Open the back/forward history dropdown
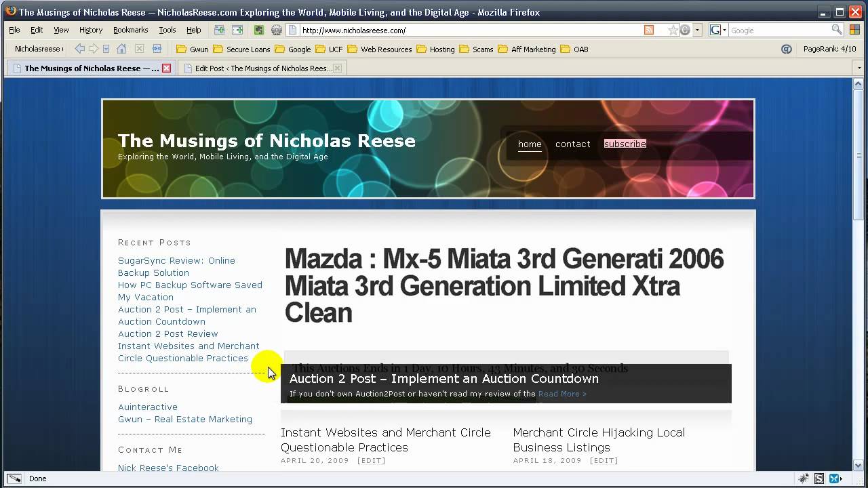Screen dimensions: 868x488 click(x=106, y=49)
